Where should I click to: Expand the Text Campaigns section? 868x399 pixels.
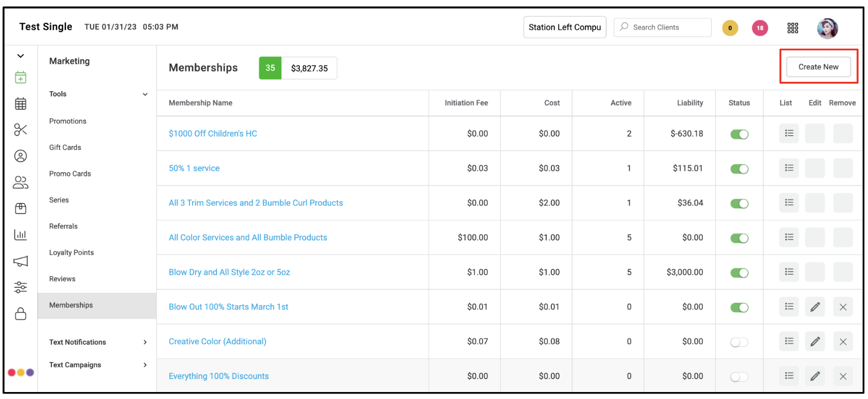145,365
